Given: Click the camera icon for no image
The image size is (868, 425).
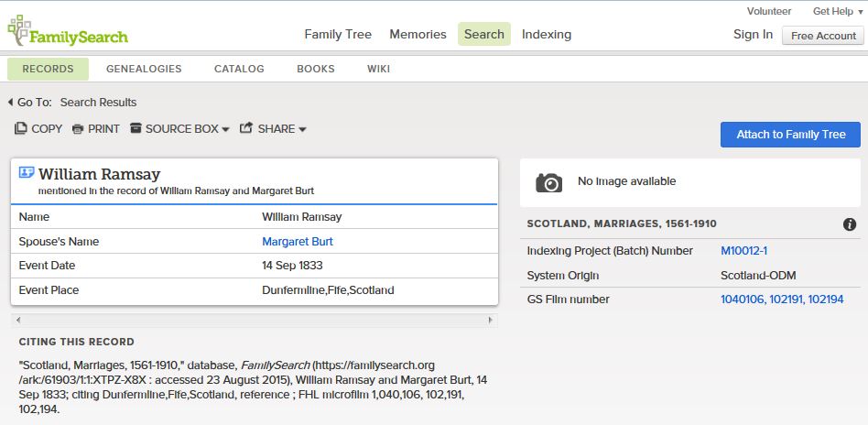Looking at the screenshot, I should [x=548, y=182].
